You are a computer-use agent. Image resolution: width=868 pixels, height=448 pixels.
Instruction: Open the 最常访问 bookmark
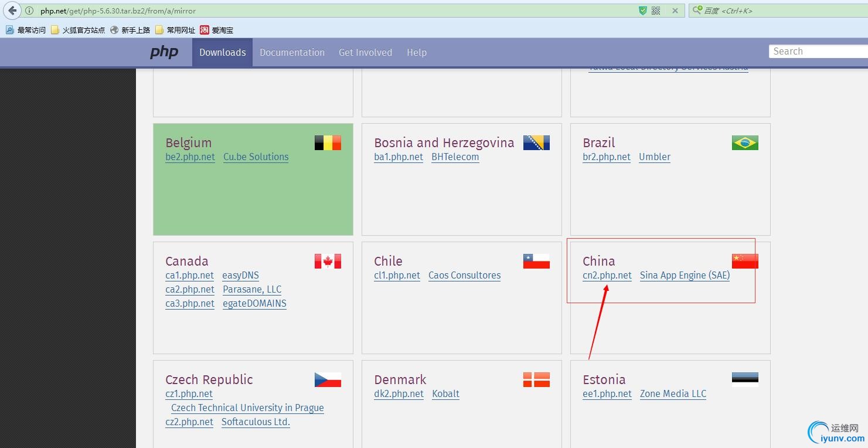[25, 30]
